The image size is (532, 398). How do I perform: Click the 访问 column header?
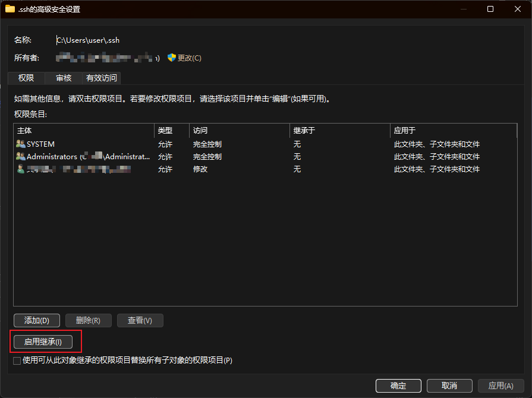[239, 131]
